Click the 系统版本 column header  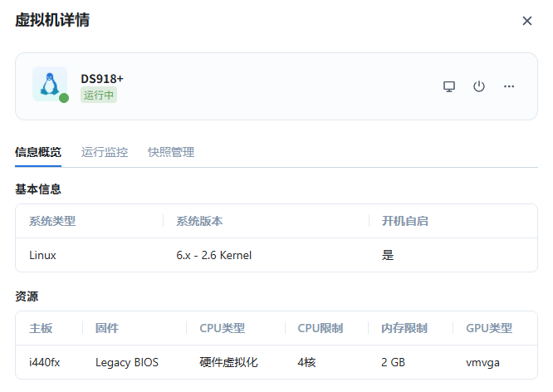click(x=199, y=221)
